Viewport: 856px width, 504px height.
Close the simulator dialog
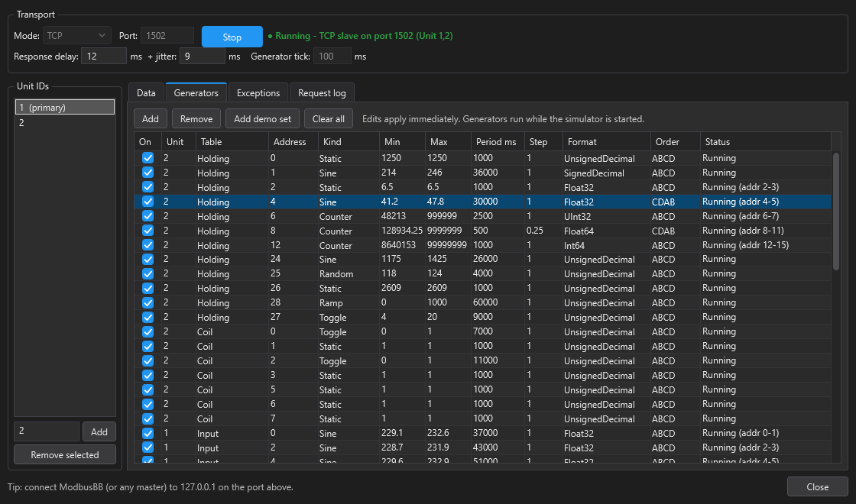tap(817, 486)
